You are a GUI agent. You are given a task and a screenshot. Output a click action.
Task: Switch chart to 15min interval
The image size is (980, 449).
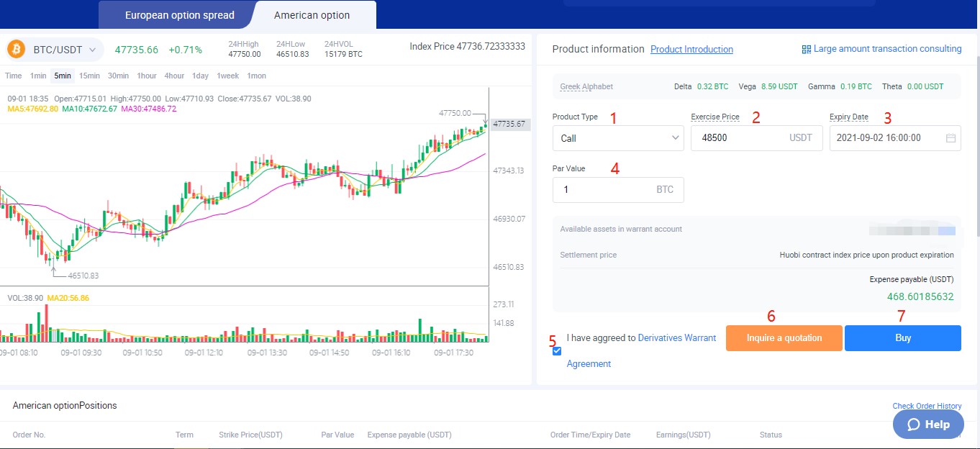point(89,76)
